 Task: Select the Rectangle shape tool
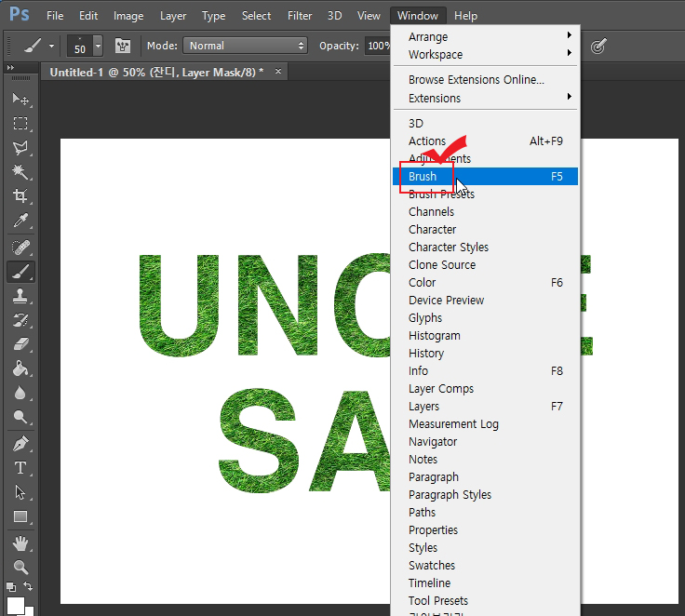tap(20, 516)
